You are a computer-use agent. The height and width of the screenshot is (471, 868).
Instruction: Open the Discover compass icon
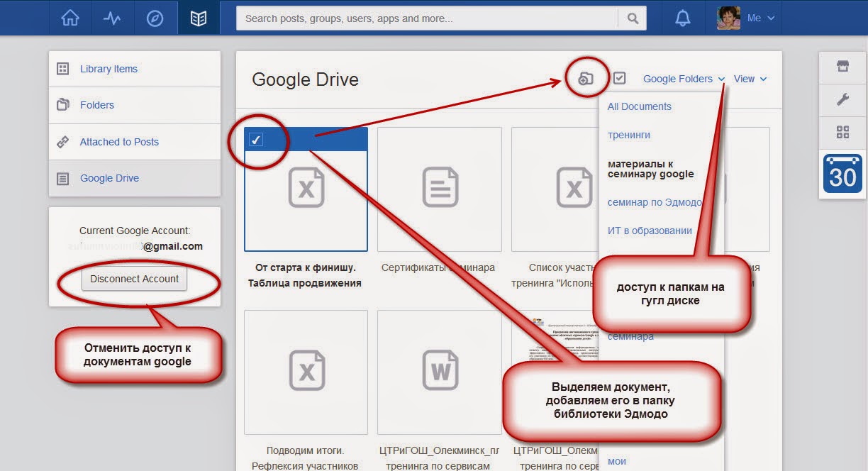tap(155, 18)
